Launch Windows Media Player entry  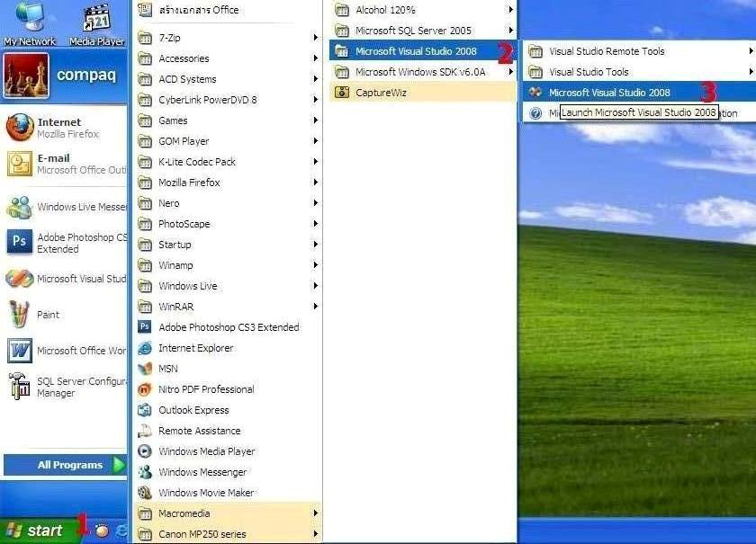coord(227,451)
